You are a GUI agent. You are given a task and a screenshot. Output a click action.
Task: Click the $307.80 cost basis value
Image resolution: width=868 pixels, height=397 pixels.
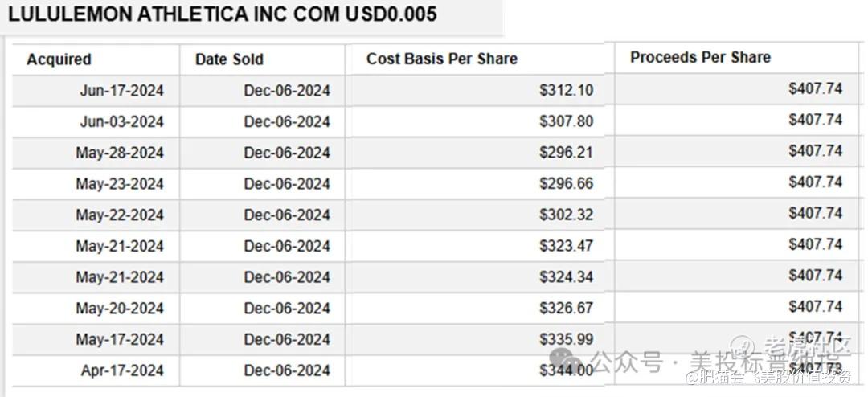coord(566,121)
